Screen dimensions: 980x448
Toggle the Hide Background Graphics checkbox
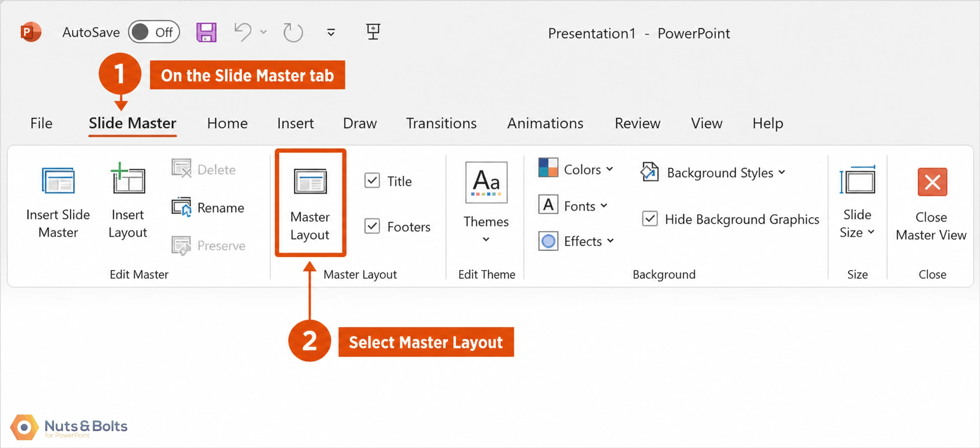[x=650, y=218]
